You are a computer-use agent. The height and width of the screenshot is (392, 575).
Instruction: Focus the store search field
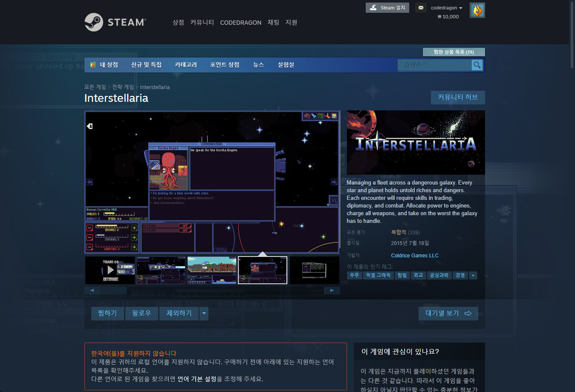(x=435, y=65)
